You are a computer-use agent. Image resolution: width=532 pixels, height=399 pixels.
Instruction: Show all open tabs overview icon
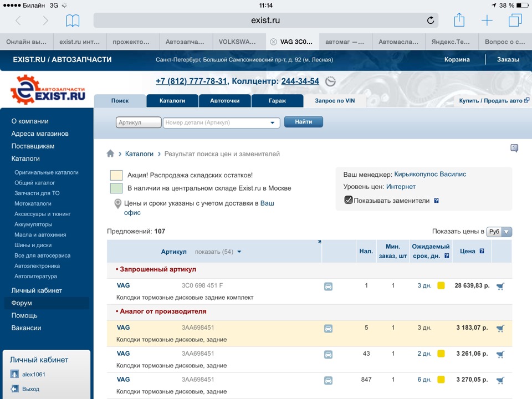pyautogui.click(x=515, y=20)
